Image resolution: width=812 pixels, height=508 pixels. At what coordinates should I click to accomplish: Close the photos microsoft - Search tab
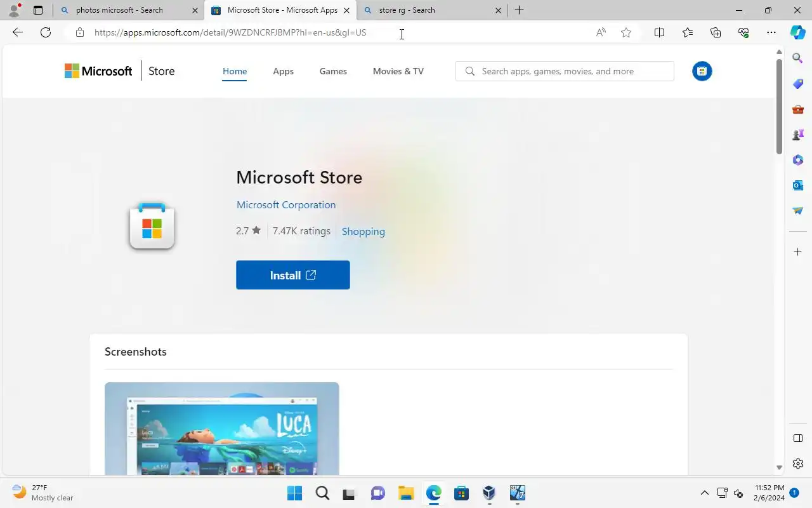[x=195, y=10]
